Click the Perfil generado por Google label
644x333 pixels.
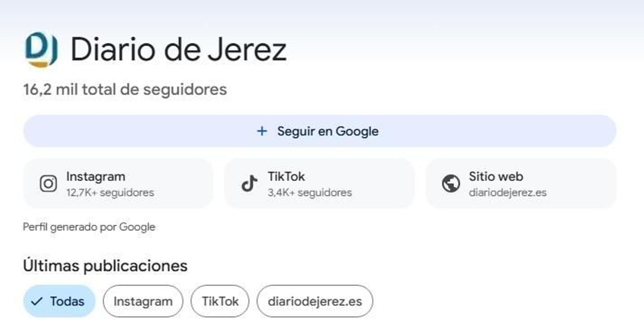click(x=89, y=226)
